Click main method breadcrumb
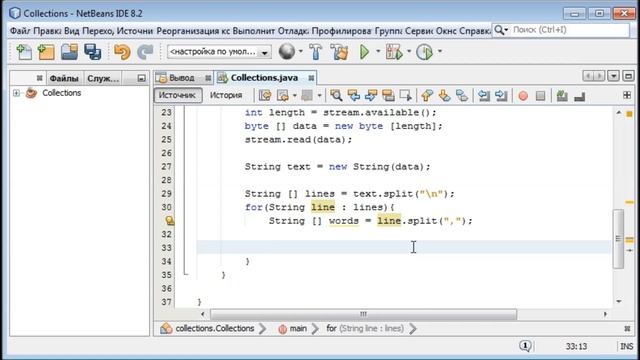The image size is (640, 360). [x=298, y=329]
